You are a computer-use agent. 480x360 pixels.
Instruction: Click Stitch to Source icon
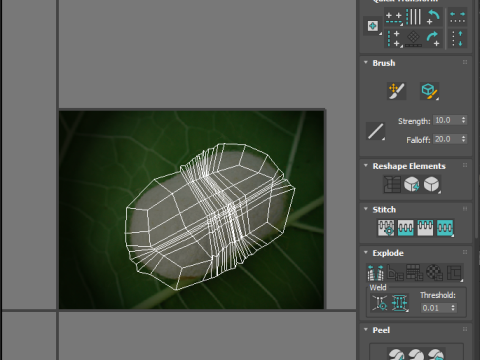tap(425, 228)
